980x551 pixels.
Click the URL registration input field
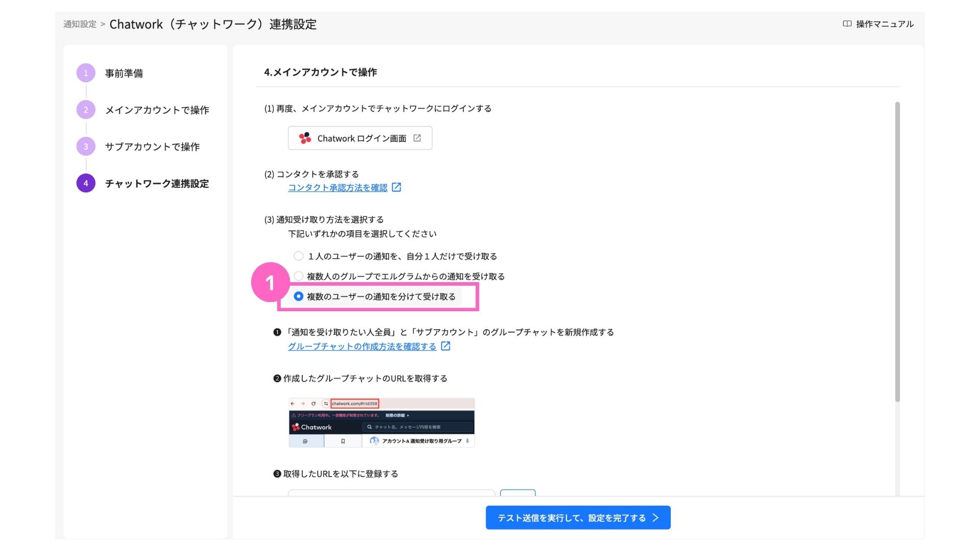pyautogui.click(x=391, y=493)
